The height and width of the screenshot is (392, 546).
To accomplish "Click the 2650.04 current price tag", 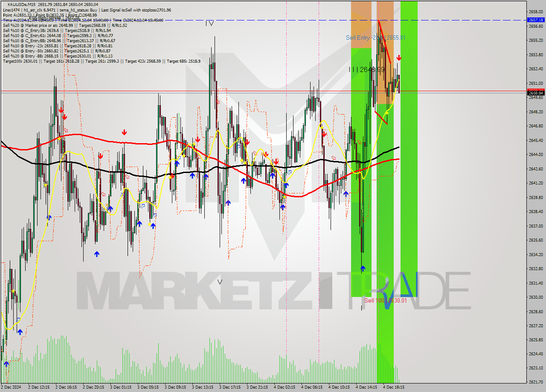I will point(536,93).
